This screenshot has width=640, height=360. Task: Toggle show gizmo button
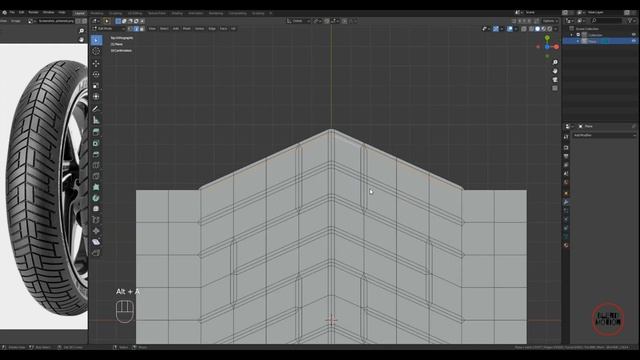[x=496, y=29]
